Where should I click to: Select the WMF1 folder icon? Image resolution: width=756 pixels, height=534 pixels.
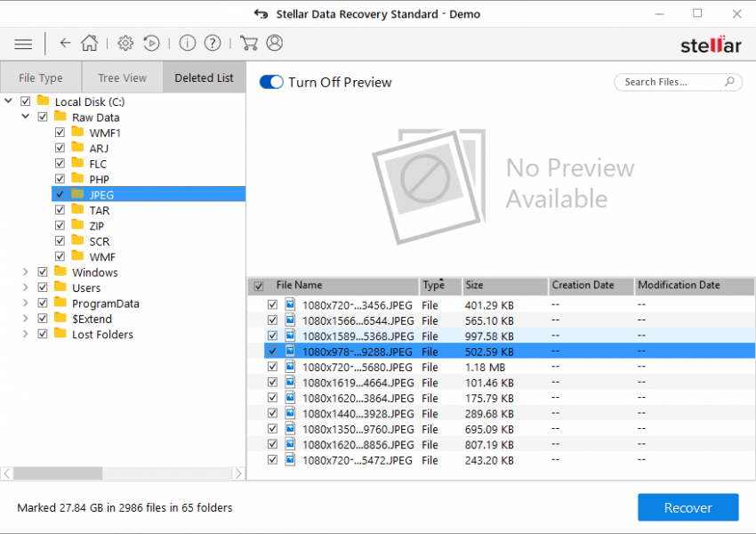click(x=77, y=132)
